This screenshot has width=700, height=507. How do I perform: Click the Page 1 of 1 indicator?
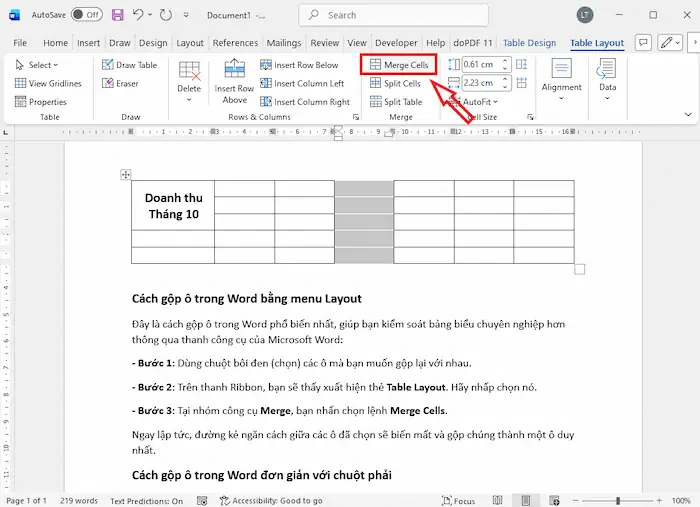[x=26, y=501]
